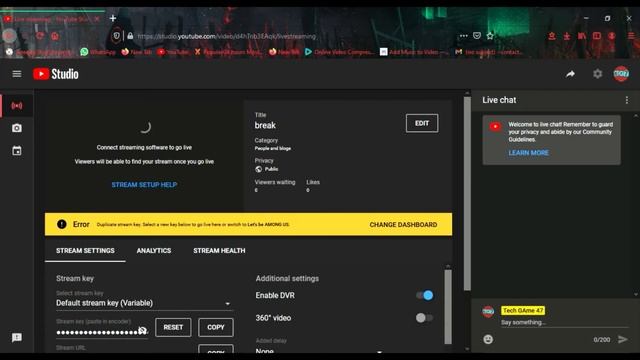This screenshot has height=360, width=640.
Task: Click the YouTube Studio logo
Action: click(x=56, y=74)
